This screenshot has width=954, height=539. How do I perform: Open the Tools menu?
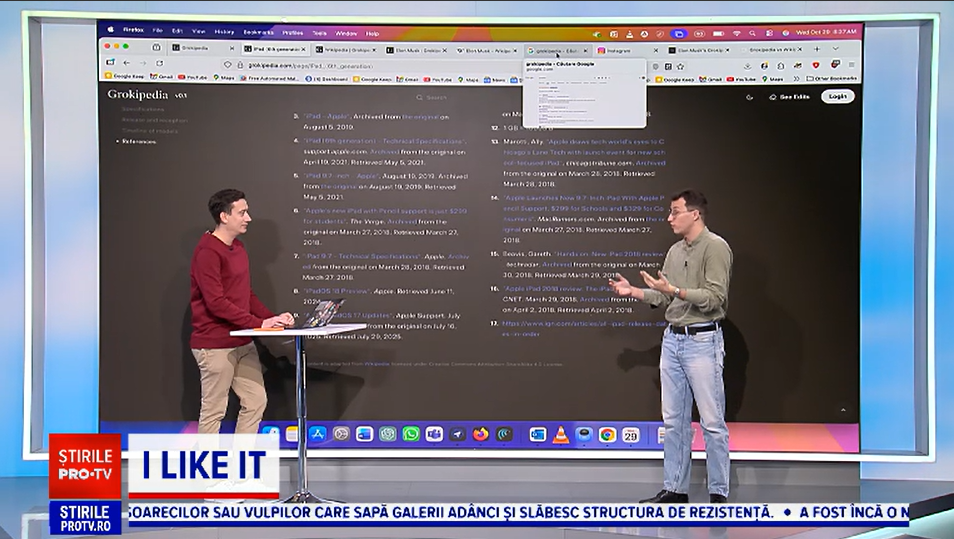[319, 32]
